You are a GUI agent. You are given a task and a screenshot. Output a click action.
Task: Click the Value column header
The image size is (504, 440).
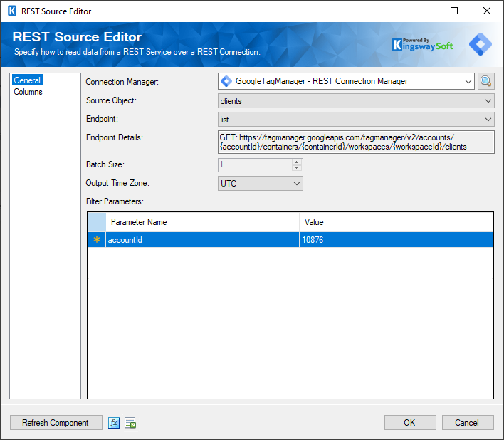click(x=396, y=222)
